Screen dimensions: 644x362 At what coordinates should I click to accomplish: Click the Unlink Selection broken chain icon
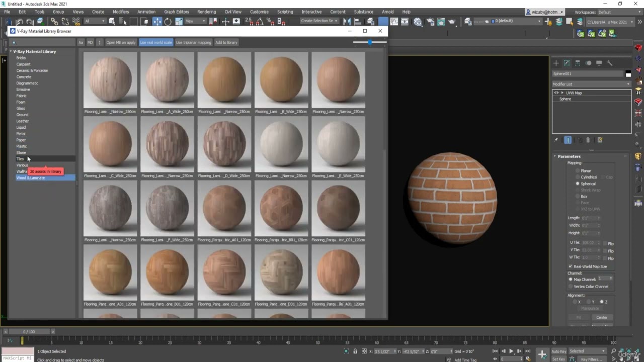pyautogui.click(x=65, y=22)
